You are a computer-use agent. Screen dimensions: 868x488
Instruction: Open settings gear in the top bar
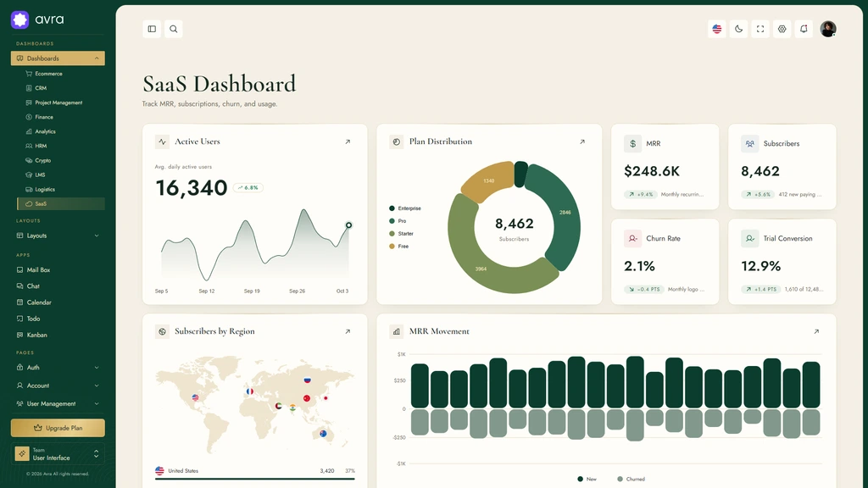click(782, 29)
